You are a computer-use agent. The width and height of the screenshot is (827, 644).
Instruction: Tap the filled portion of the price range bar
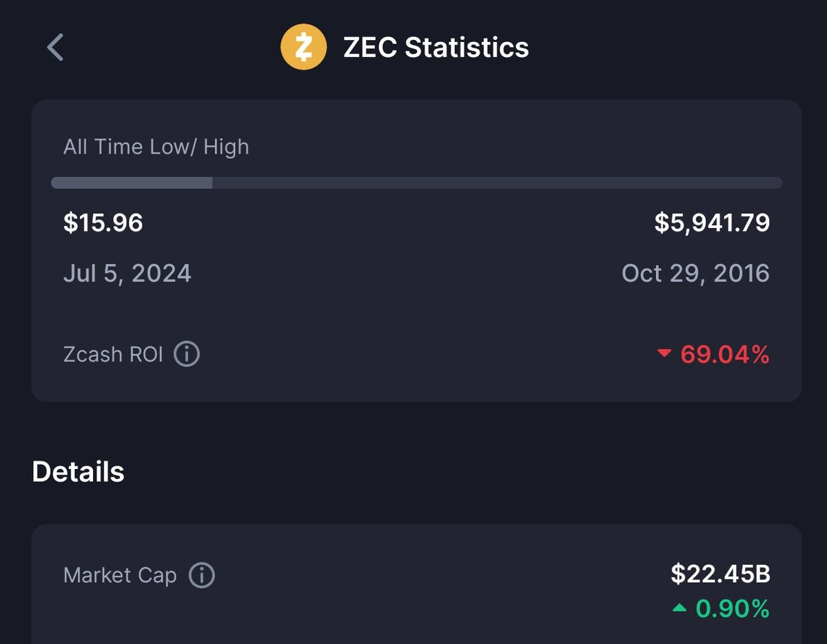coord(132,183)
